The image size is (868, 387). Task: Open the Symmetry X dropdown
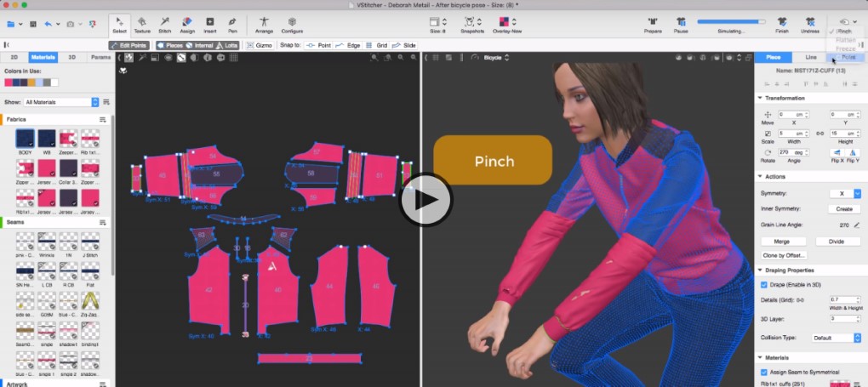coord(845,193)
